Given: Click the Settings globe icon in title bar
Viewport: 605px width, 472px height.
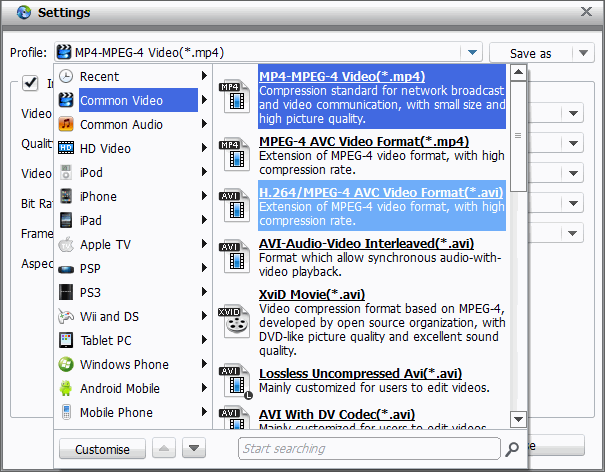Looking at the screenshot, I should click(x=24, y=12).
